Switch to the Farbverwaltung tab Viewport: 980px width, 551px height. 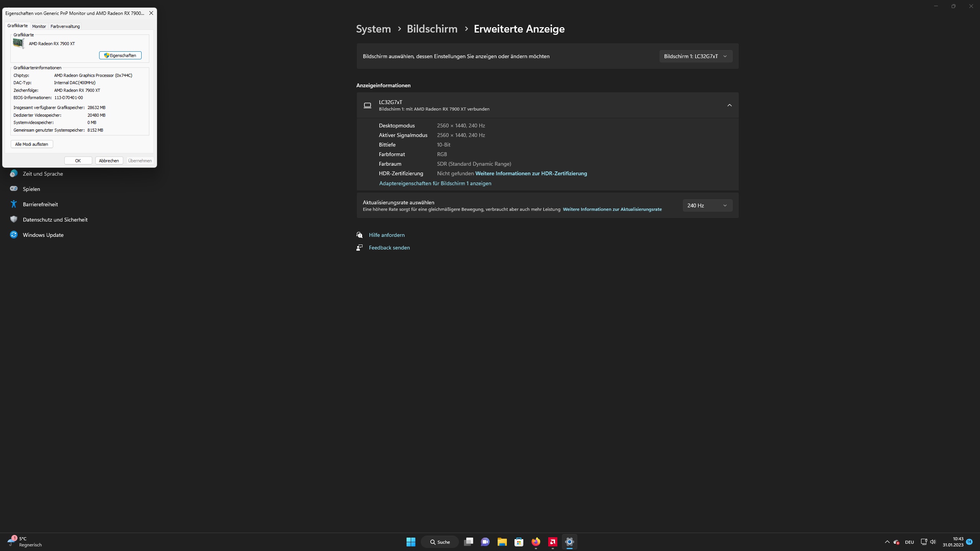click(x=65, y=26)
